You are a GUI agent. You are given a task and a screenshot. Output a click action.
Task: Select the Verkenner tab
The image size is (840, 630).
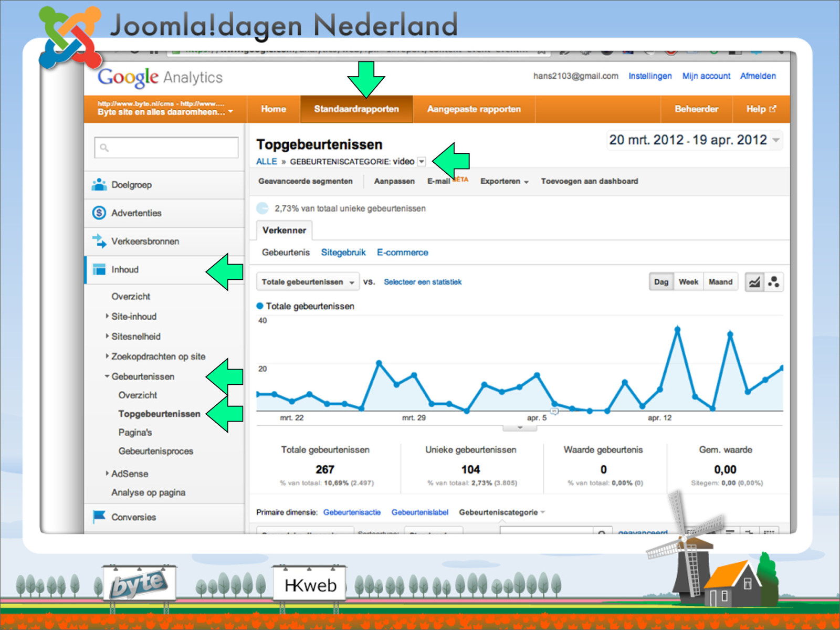[284, 230]
